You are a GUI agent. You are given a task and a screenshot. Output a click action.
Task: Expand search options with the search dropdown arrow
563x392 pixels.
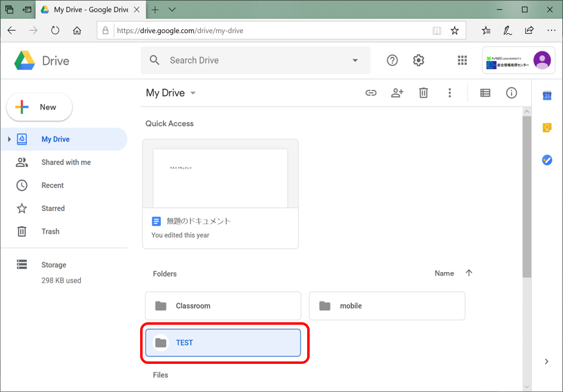click(354, 60)
